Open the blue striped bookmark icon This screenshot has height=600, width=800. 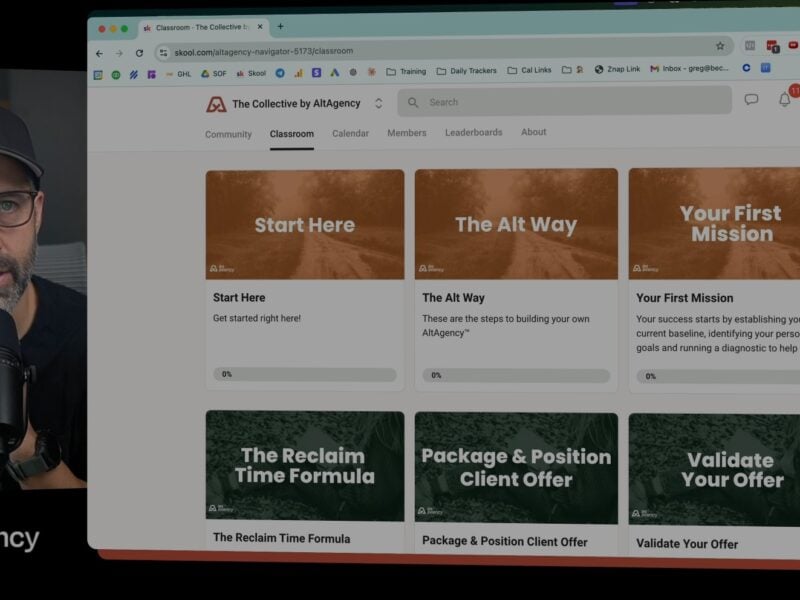point(134,74)
